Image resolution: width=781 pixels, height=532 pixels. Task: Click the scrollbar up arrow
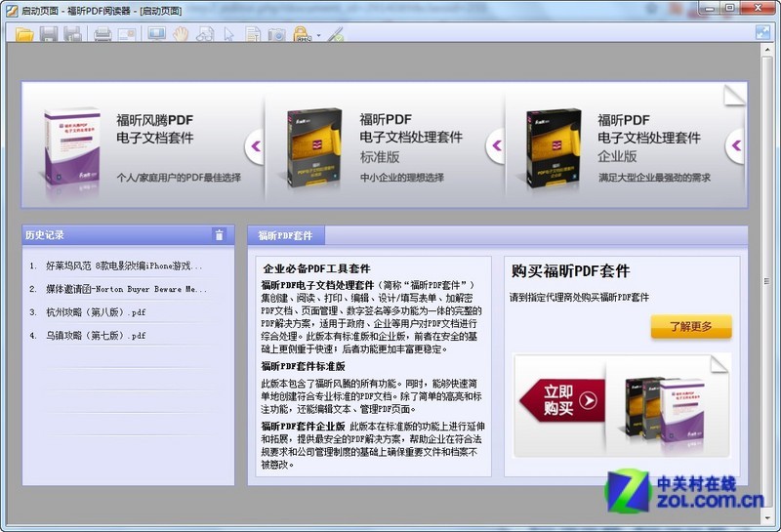(766, 49)
